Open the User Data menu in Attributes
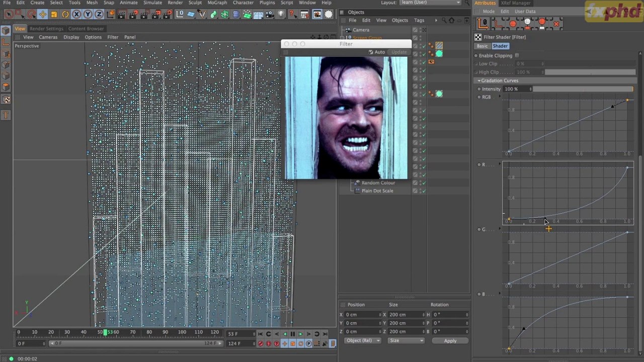Viewport: 644px width, 362px height. pyautogui.click(x=525, y=12)
